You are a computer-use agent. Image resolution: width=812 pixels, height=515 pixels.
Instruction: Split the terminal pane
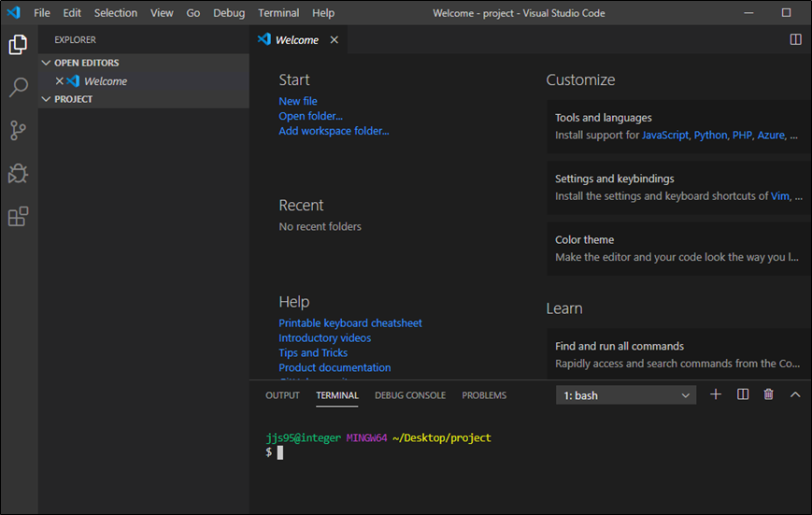click(743, 394)
